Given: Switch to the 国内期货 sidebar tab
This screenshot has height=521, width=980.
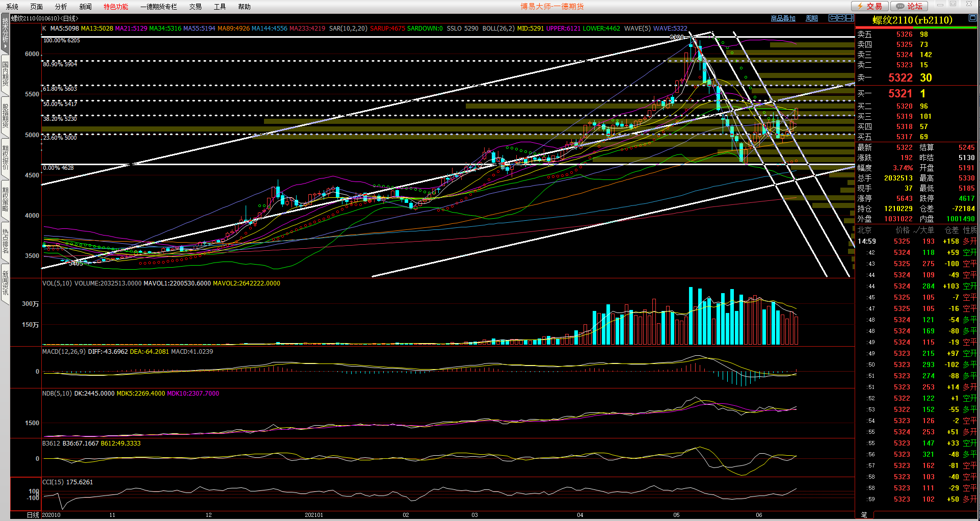Looking at the screenshot, I should (5, 74).
